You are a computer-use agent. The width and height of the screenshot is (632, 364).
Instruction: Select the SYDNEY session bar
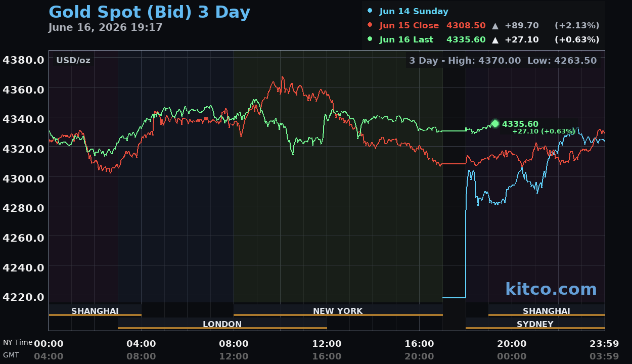point(535,324)
